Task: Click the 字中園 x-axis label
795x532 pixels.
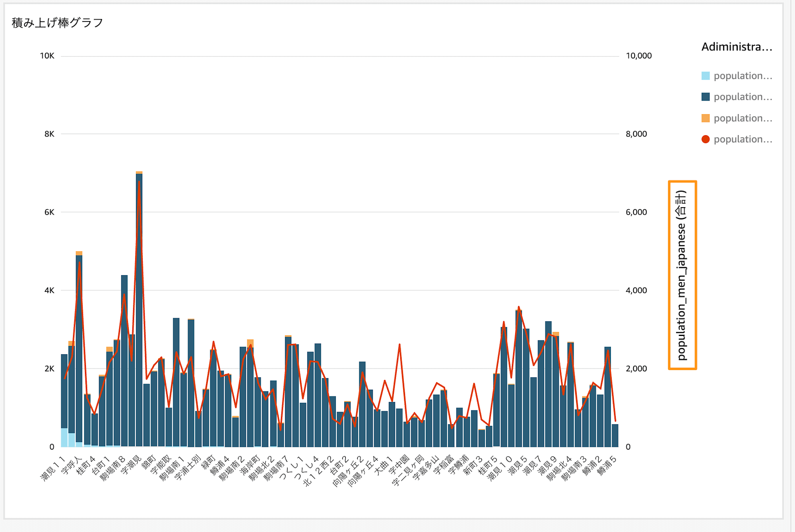Action: [x=399, y=465]
